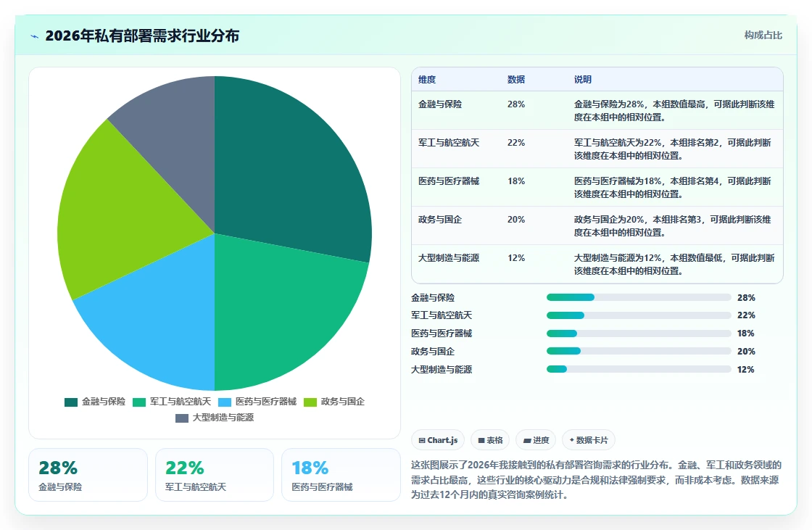Toggle the 军工与航空航天 legend swatch

pos(139,402)
